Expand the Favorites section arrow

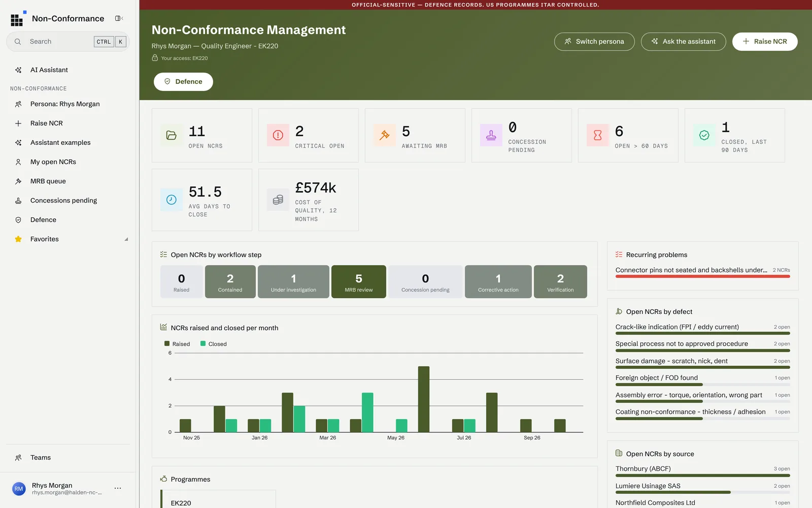pyautogui.click(x=126, y=239)
